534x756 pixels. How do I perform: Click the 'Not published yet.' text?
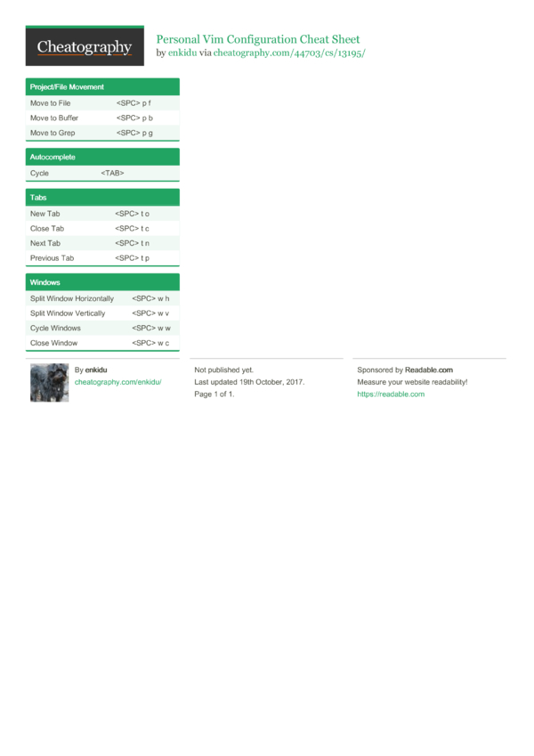[x=223, y=370]
